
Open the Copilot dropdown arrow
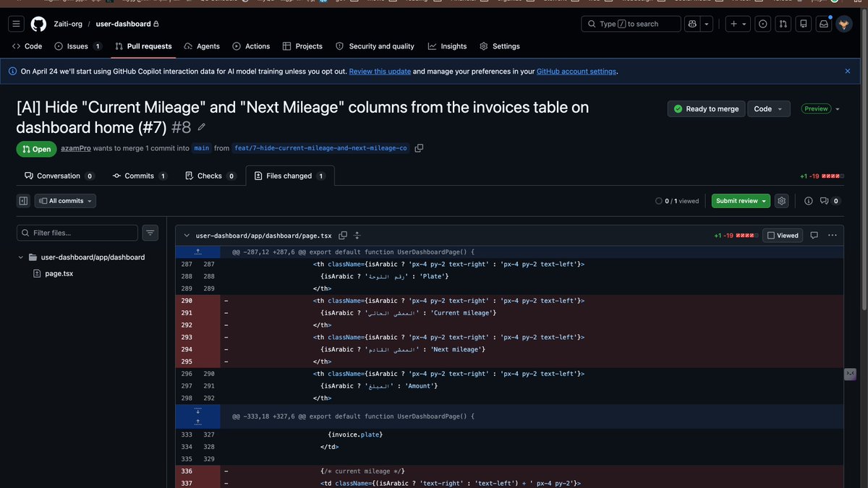point(707,24)
